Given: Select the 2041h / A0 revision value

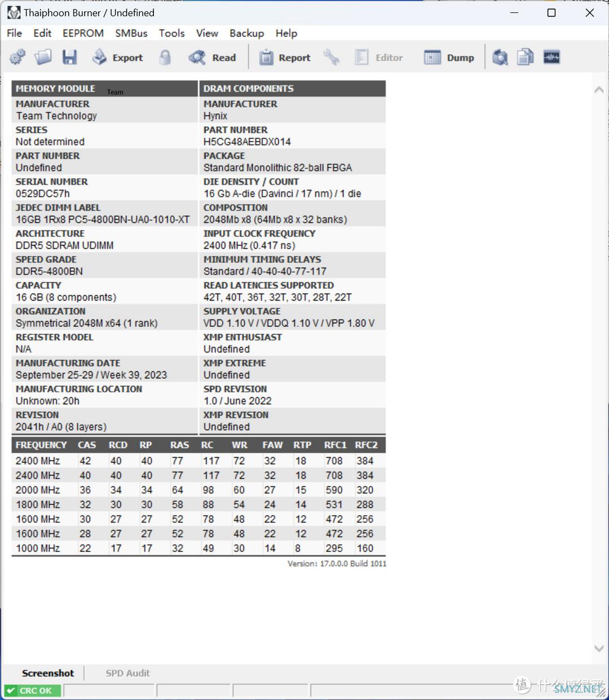Looking at the screenshot, I should pyautogui.click(x=61, y=427).
